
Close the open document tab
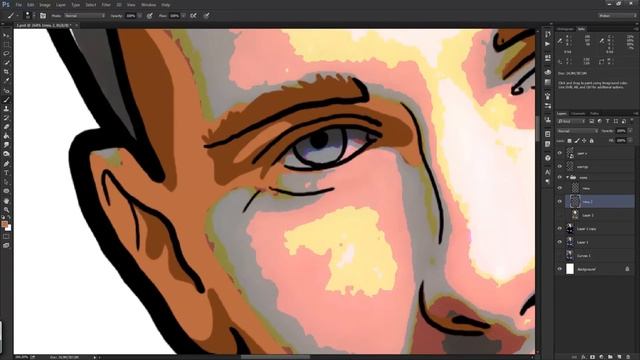coord(76,25)
